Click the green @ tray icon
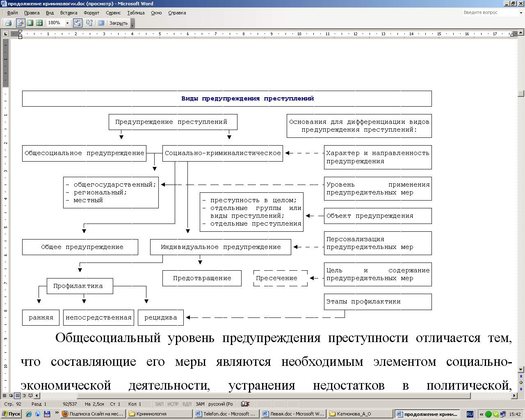Viewport: 525px width, 420px height. tap(488, 414)
